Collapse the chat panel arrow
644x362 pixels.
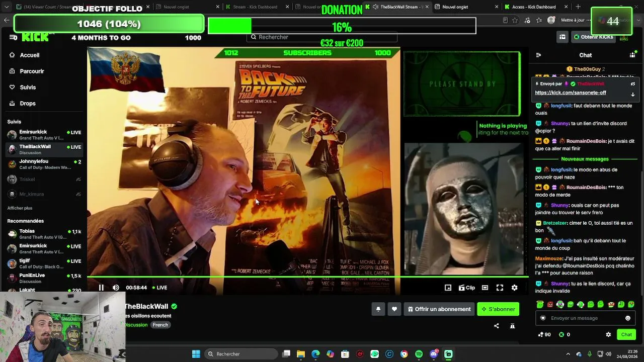pyautogui.click(x=538, y=55)
